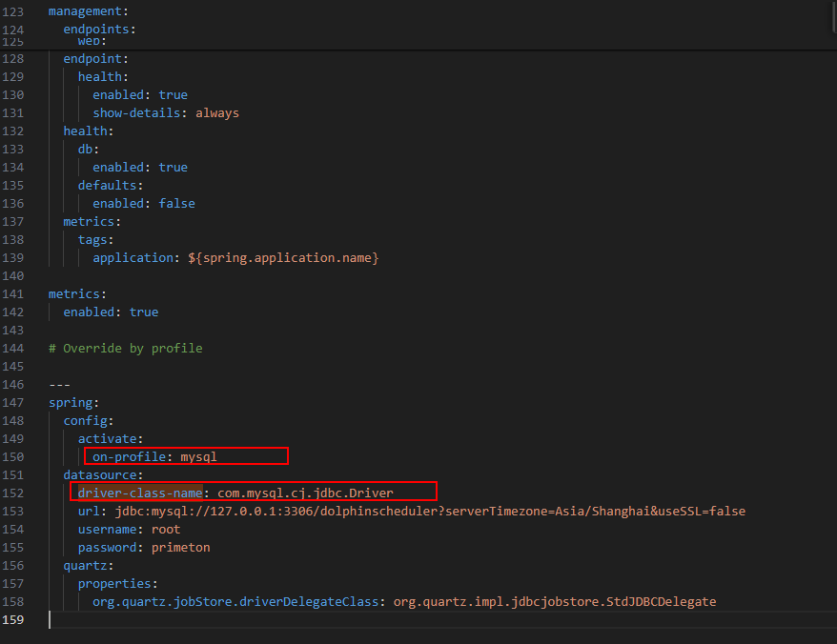Click the empty last line 159
Image resolution: width=837 pixels, height=644 pixels.
(x=286, y=620)
